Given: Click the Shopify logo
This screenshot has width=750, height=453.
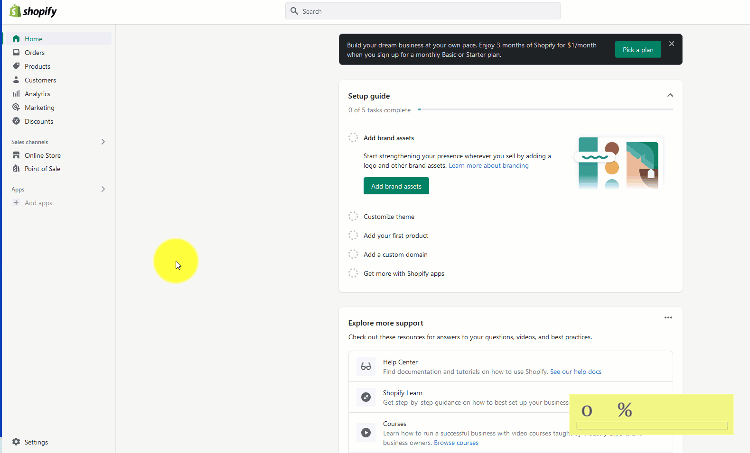Looking at the screenshot, I should point(33,11).
